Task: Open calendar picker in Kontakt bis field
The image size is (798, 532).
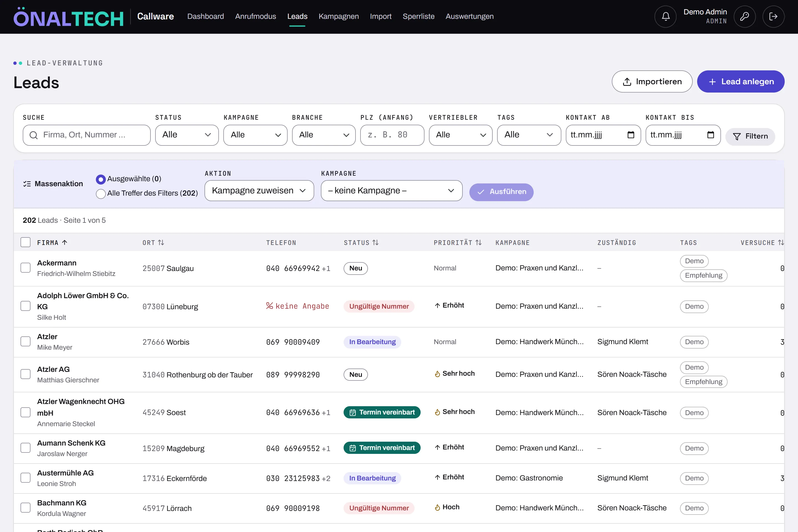Action: [710, 135]
